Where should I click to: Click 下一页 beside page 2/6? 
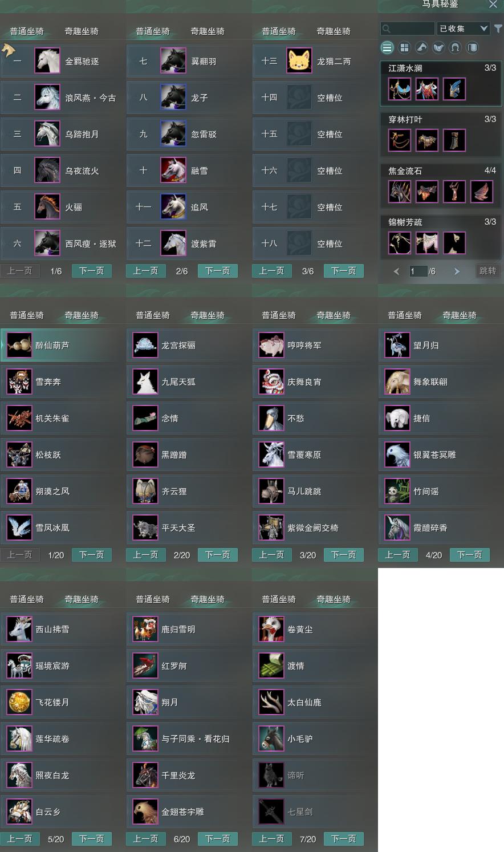218,271
